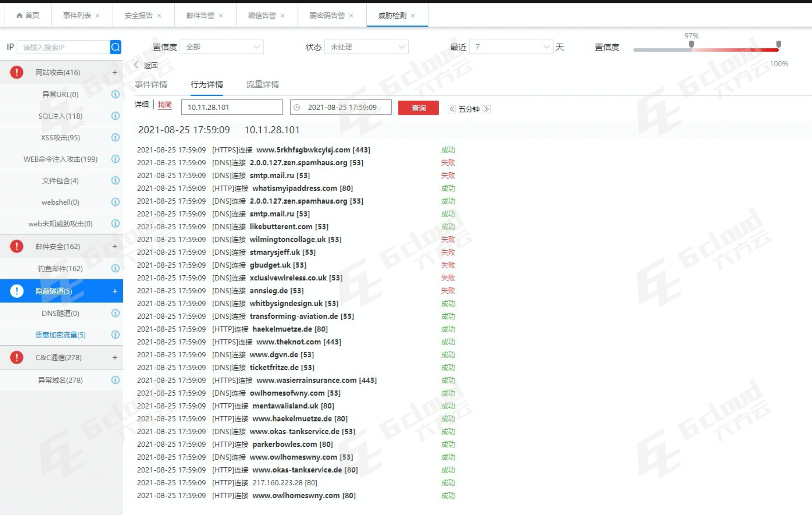
Task: Click info icon beside 恶意加密流量(5)
Action: click(115, 334)
